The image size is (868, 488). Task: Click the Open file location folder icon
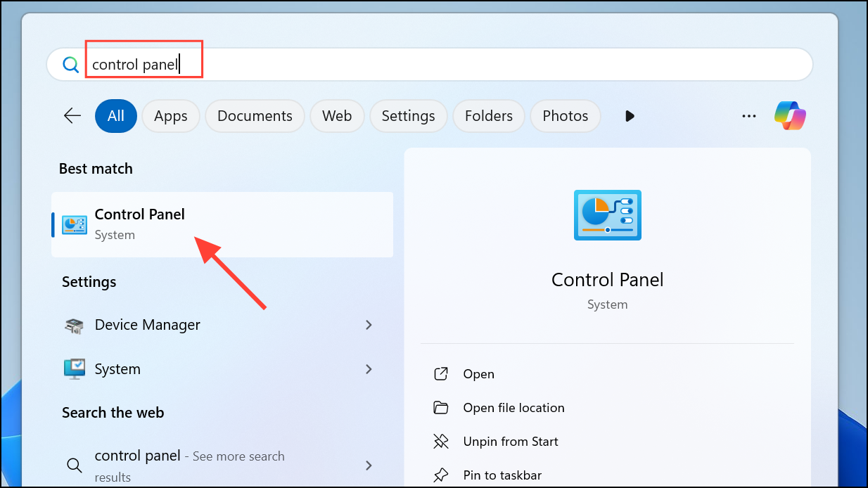pyautogui.click(x=441, y=408)
